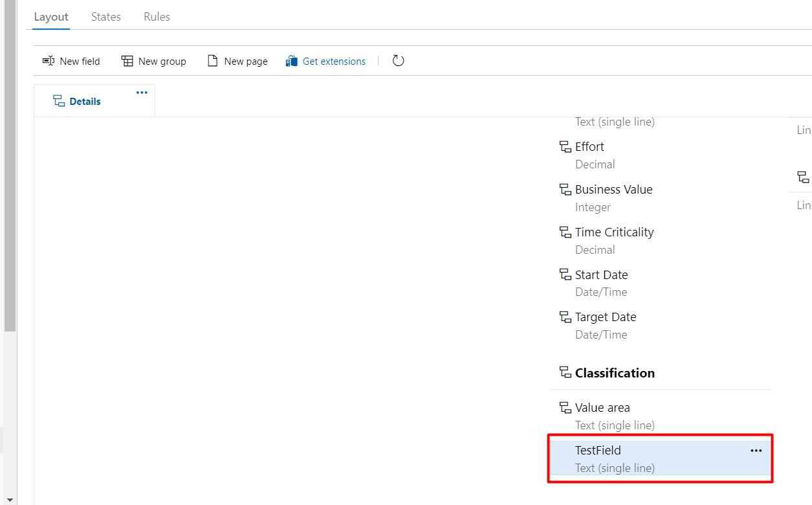Open Get extensions marketplace icon
Image resolution: width=812 pixels, height=505 pixels.
291,61
